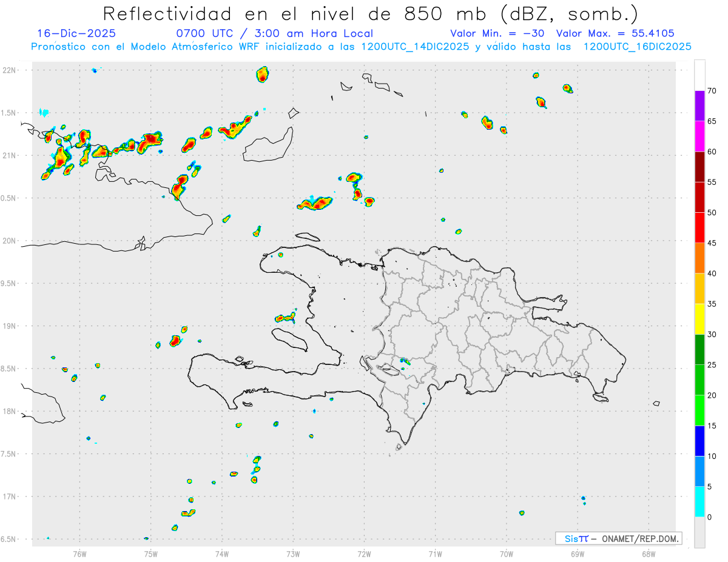
Task: Click the colorbar label "55"
Action: 712,182
